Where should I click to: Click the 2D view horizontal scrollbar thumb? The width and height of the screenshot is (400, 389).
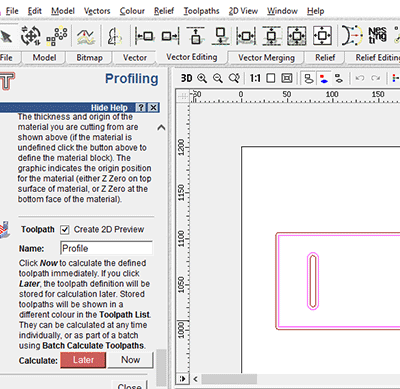229,379
